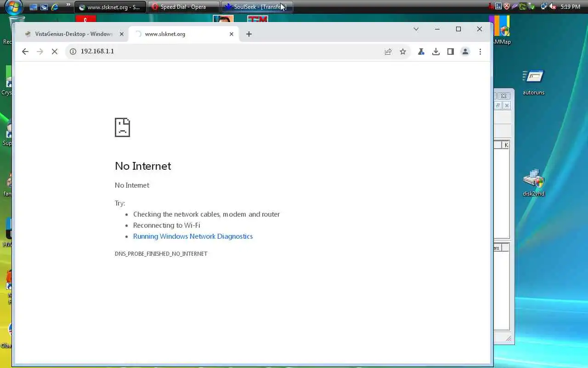Close the www.slsknet.org tab
The width and height of the screenshot is (588, 368).
click(x=232, y=34)
